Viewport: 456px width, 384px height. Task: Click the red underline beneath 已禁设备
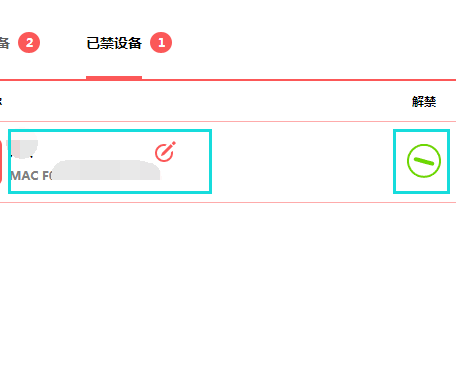(x=114, y=78)
